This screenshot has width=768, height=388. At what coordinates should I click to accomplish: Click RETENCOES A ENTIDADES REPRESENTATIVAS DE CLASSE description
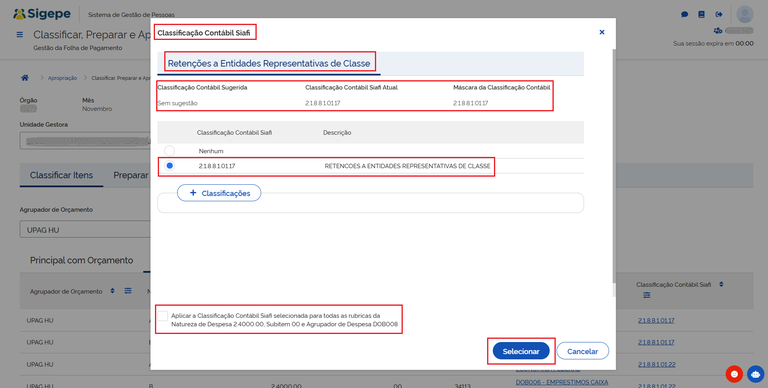click(x=408, y=166)
